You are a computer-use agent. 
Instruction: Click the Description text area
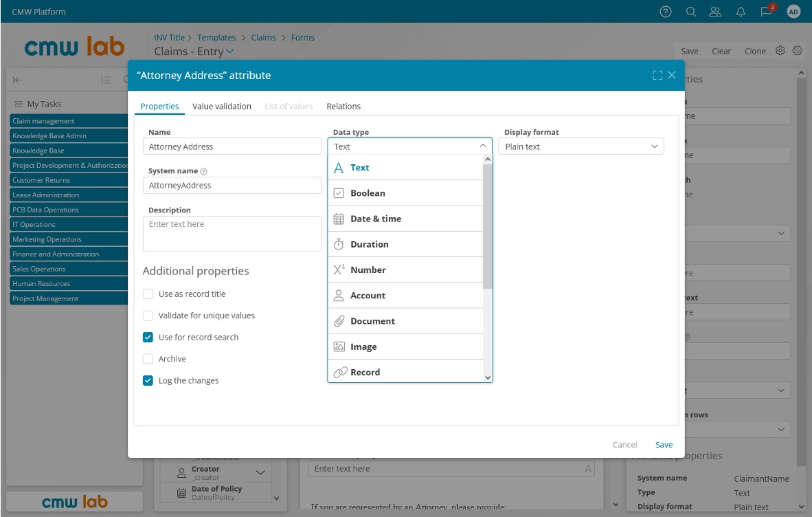click(232, 234)
